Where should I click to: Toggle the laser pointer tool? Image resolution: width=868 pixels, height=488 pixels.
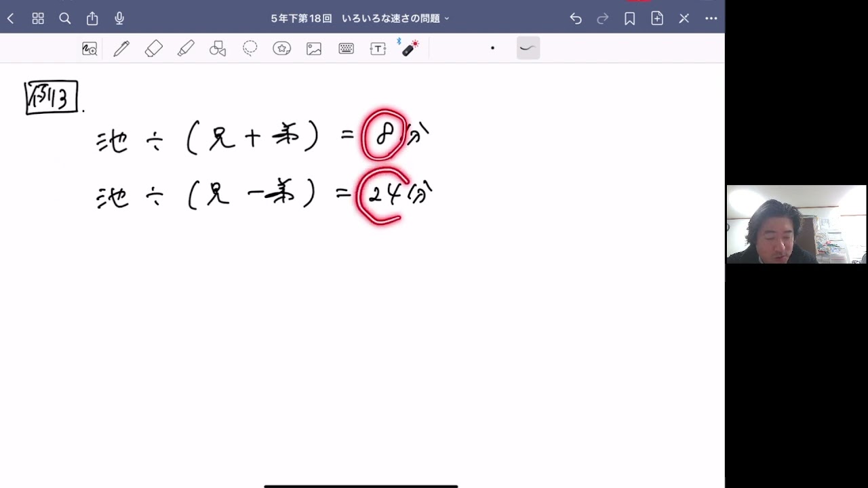[x=410, y=48]
